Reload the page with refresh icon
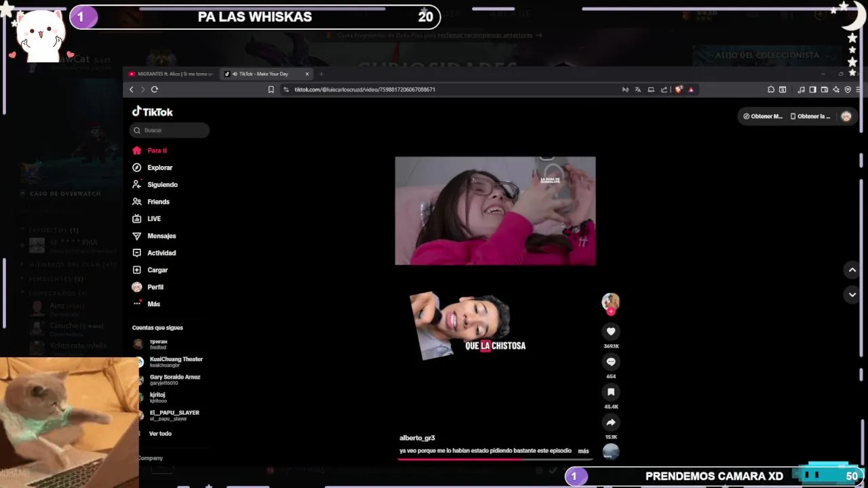This screenshot has width=868, height=488. tap(155, 89)
